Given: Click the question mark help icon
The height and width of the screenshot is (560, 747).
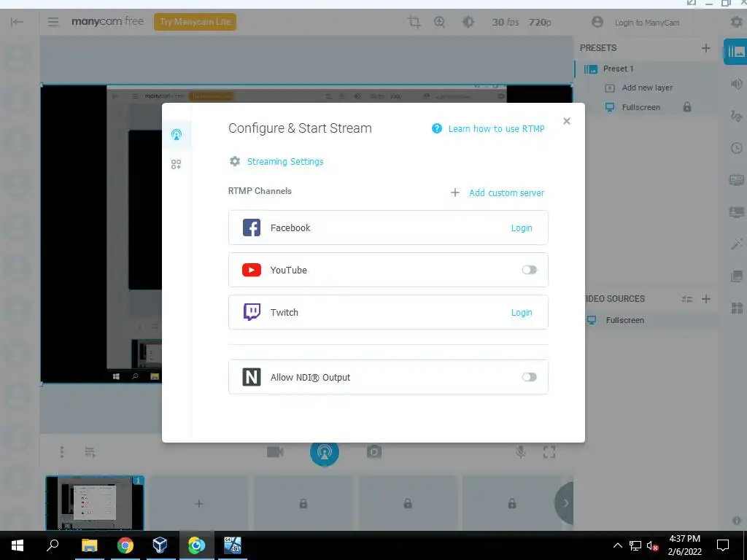Looking at the screenshot, I should (437, 128).
